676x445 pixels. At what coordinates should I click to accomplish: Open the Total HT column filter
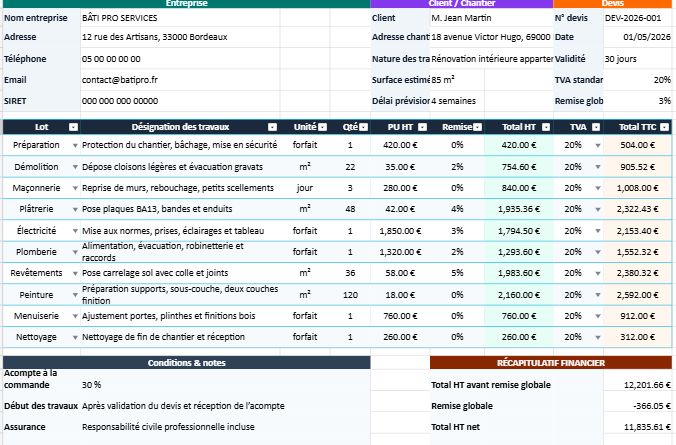point(546,127)
